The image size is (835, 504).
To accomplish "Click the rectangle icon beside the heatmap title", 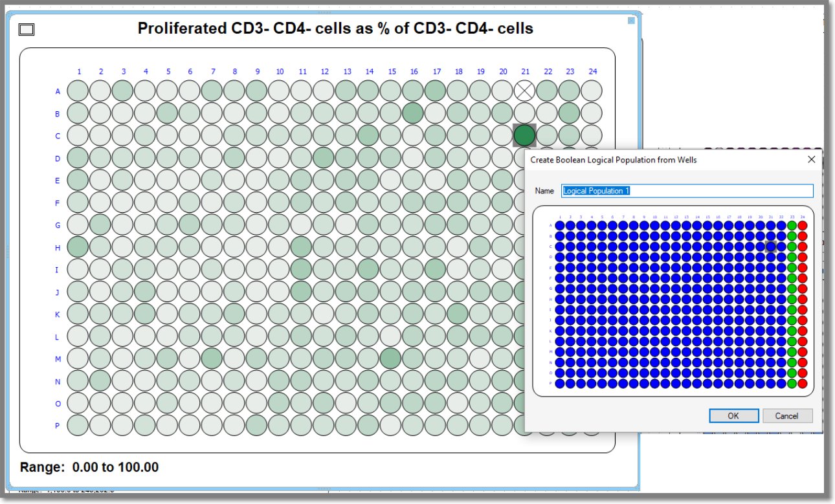I will click(x=27, y=29).
